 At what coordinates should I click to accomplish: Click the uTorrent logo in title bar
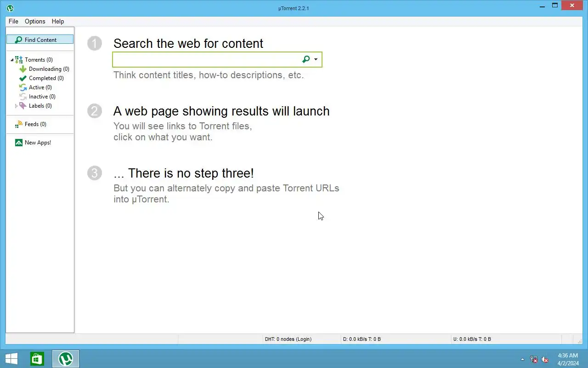point(10,8)
